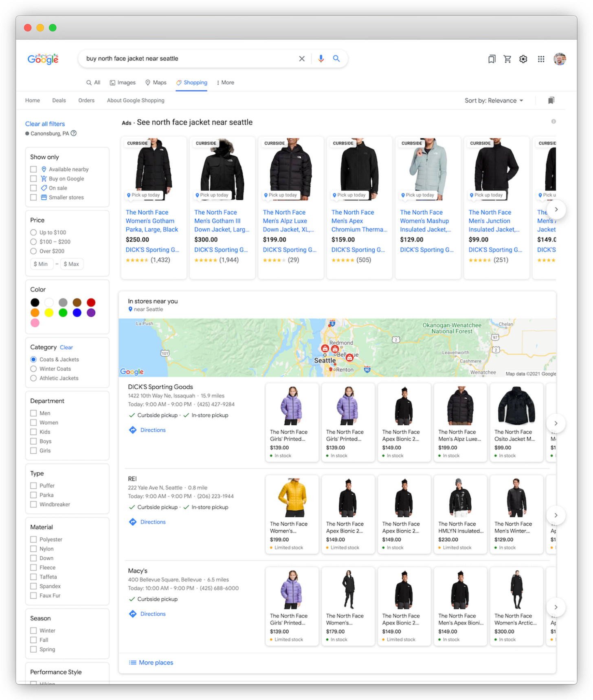The width and height of the screenshot is (593, 700).
Task: Switch to the All results tab
Action: (93, 82)
